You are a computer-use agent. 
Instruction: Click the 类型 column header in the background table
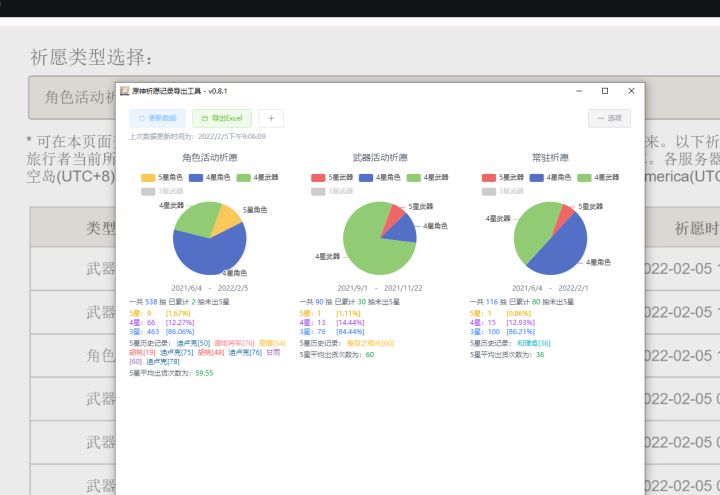[x=101, y=228]
